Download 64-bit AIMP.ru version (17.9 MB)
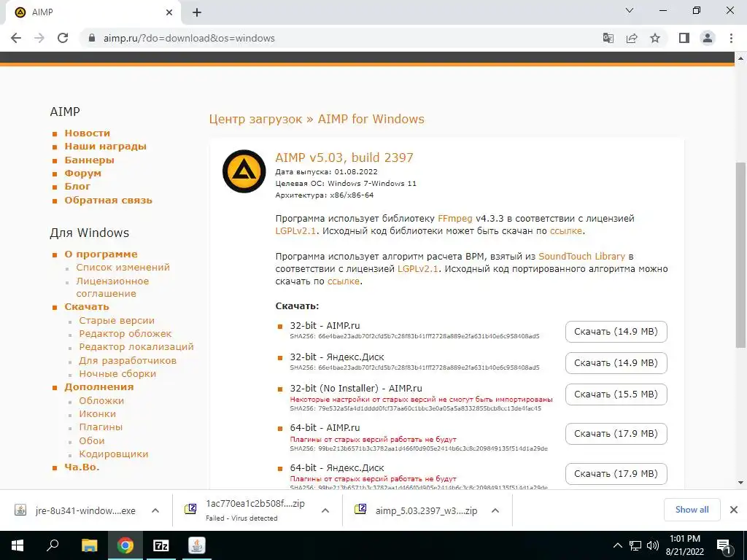 tap(616, 434)
